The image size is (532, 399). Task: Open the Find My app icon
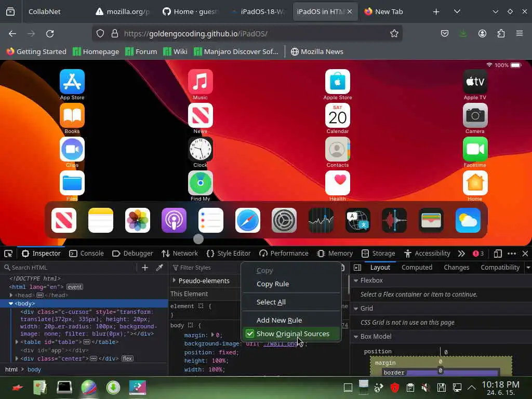pos(200,183)
